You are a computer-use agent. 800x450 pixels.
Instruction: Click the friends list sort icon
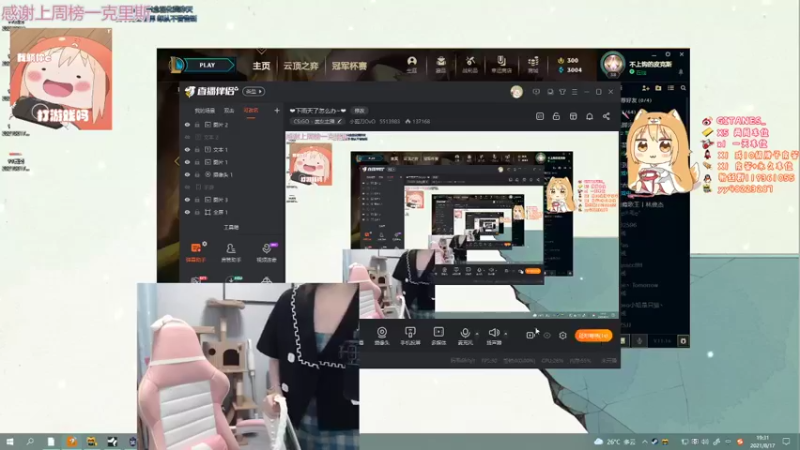tap(671, 88)
